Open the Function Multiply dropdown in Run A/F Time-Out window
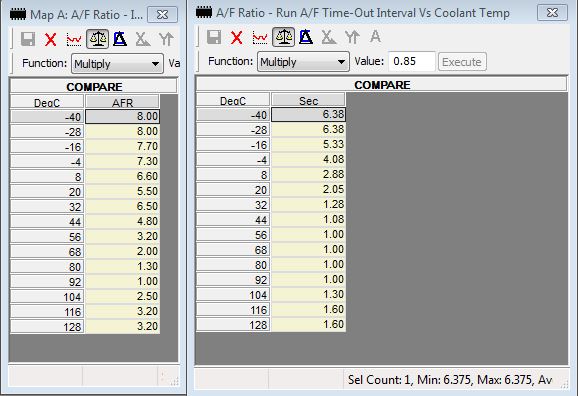 coord(303,62)
